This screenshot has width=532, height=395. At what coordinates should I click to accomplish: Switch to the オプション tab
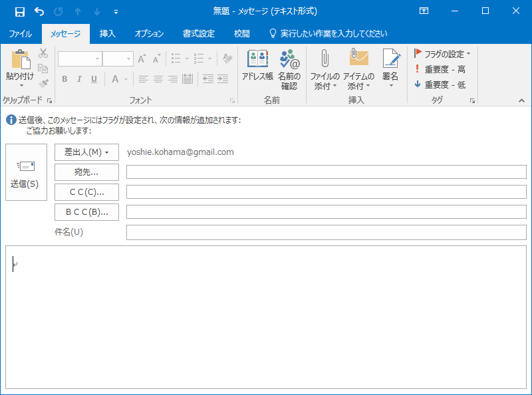pos(149,34)
